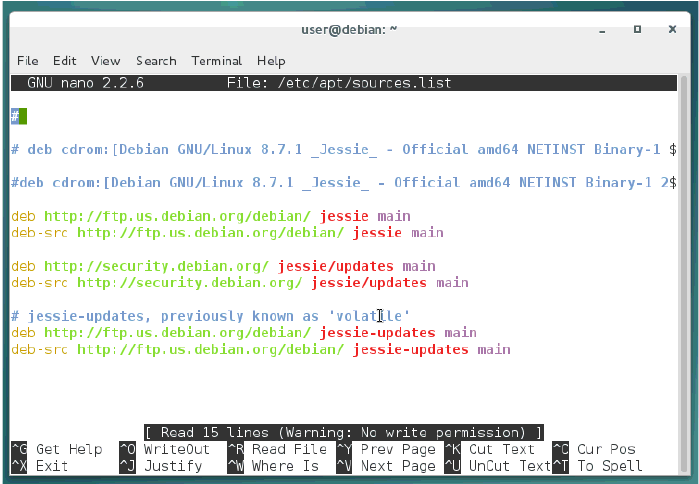
Task: Minimize the terminal window
Action: coord(602,30)
